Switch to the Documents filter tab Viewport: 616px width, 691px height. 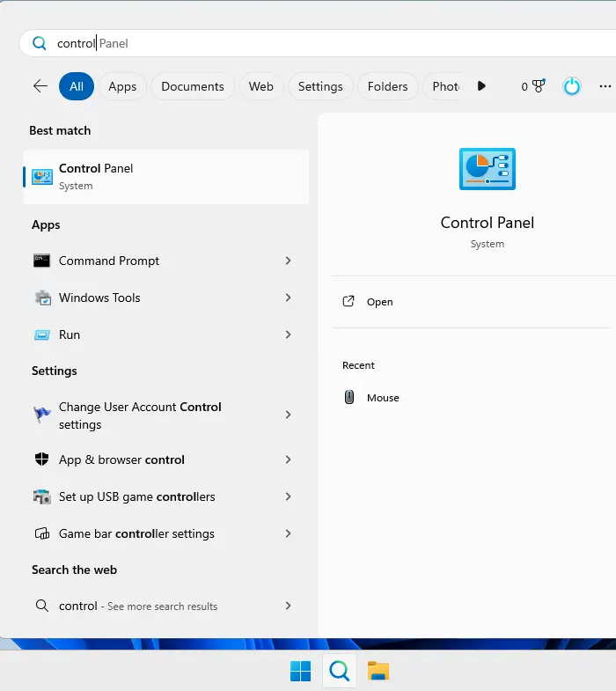[193, 86]
